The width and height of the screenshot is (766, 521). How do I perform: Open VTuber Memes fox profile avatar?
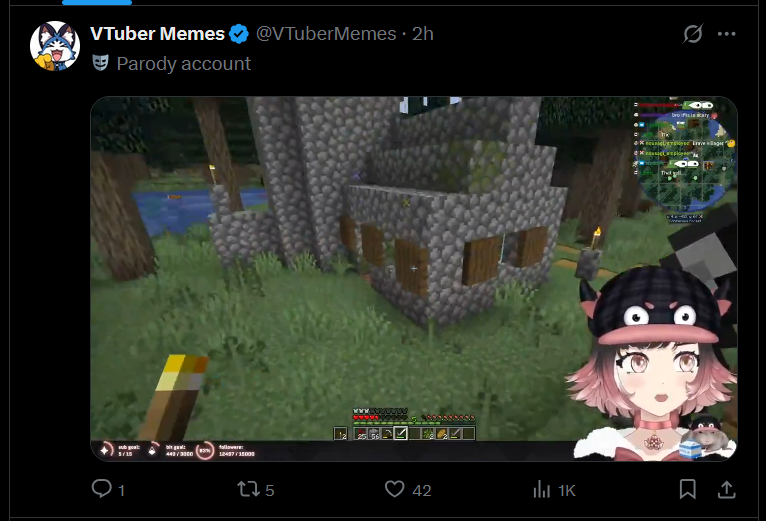click(55, 45)
